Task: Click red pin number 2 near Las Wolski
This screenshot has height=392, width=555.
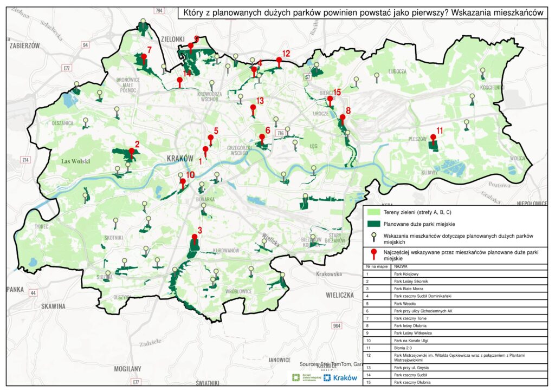Action: pyautogui.click(x=131, y=152)
